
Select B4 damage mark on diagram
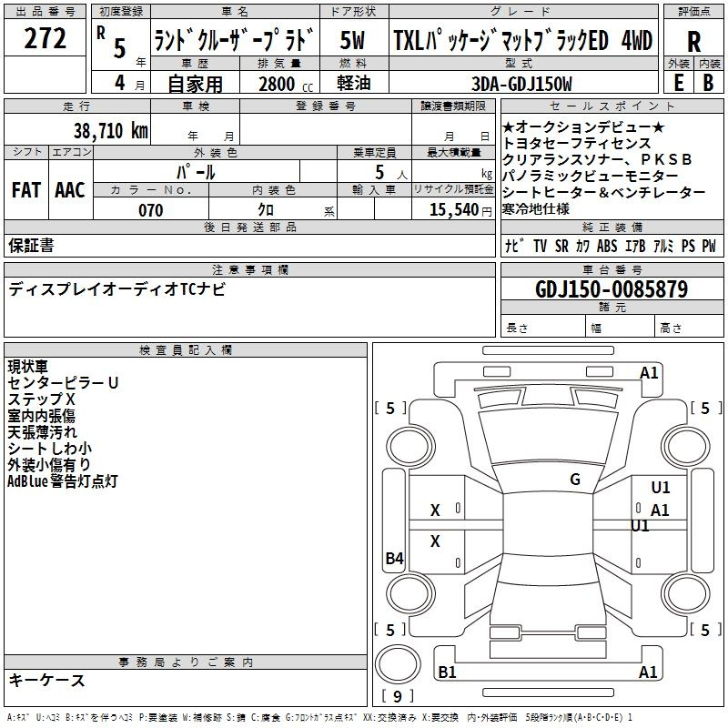[x=394, y=558]
